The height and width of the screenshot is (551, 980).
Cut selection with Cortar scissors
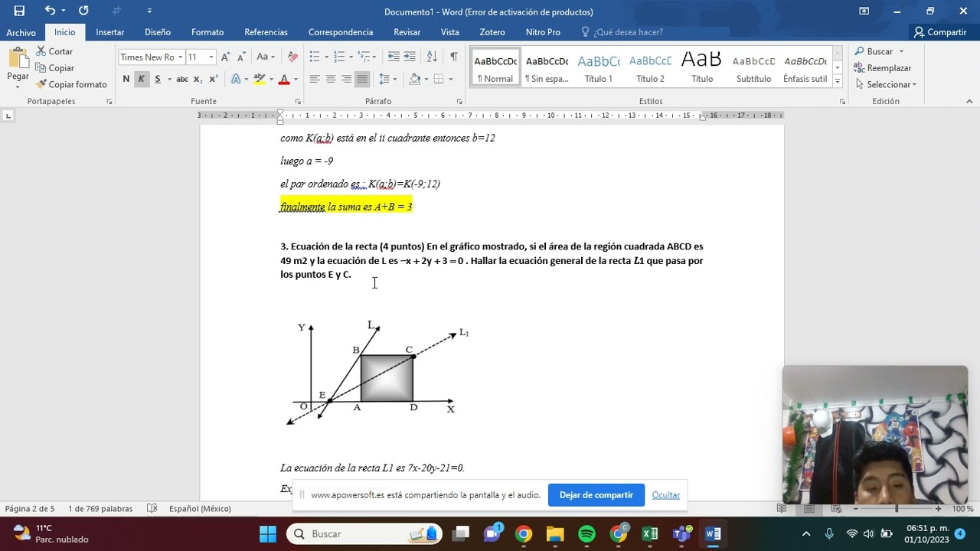pos(54,51)
